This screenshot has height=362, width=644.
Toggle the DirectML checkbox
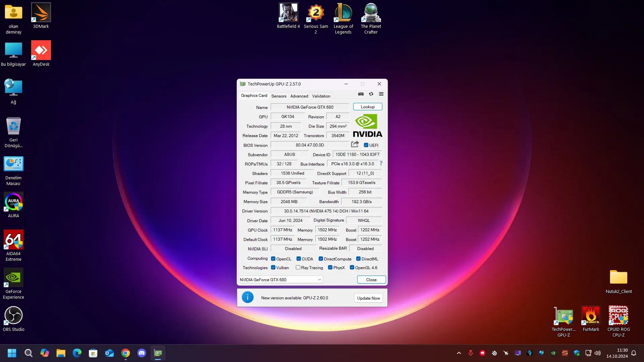[x=358, y=259]
